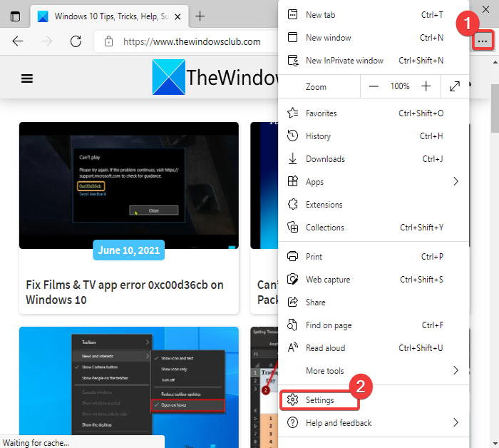The width and height of the screenshot is (499, 448).
Task: Click the Can't play error thumbnail
Action: [x=129, y=185]
